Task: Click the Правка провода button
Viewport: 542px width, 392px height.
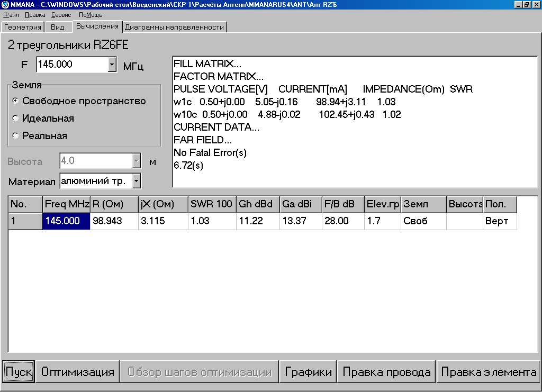Action: click(386, 372)
